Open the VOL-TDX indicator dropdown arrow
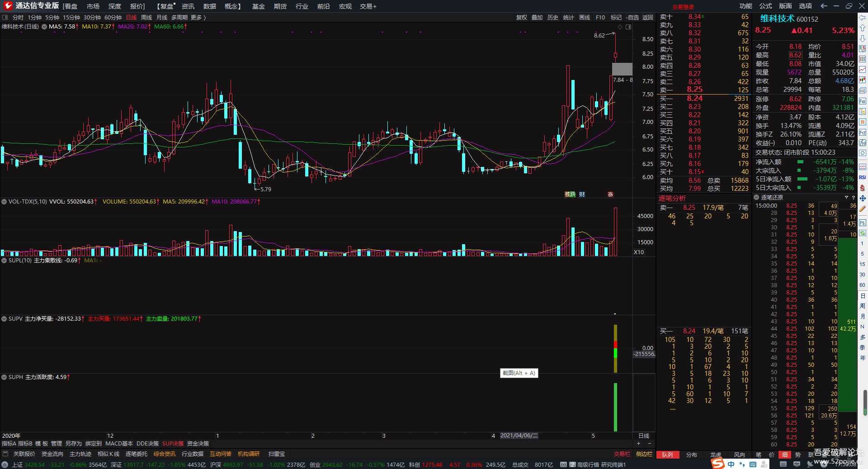The image size is (868, 469). click(x=4, y=202)
